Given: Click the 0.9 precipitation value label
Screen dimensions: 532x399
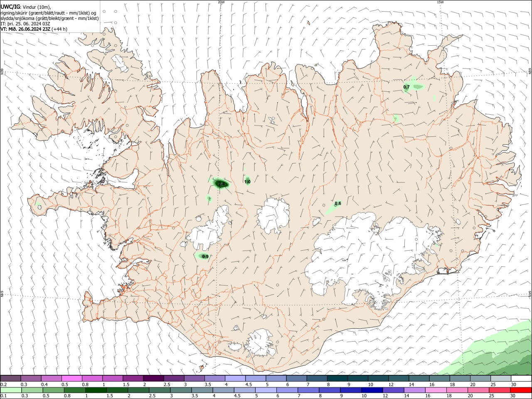Looking at the screenshot, I should 205,256.
